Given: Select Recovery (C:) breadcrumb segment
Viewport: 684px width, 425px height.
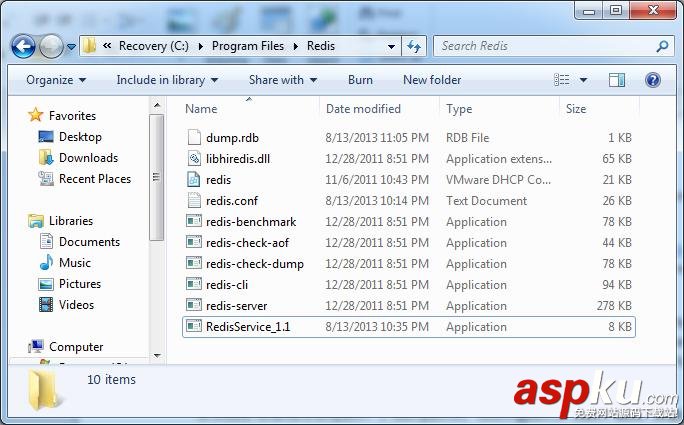Looking at the screenshot, I should point(154,46).
